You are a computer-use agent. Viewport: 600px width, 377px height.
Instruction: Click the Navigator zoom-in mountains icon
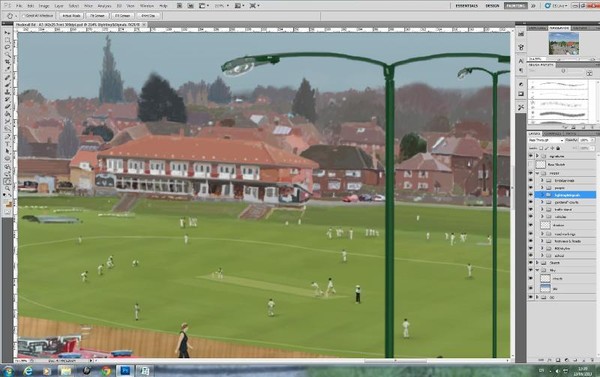point(593,59)
